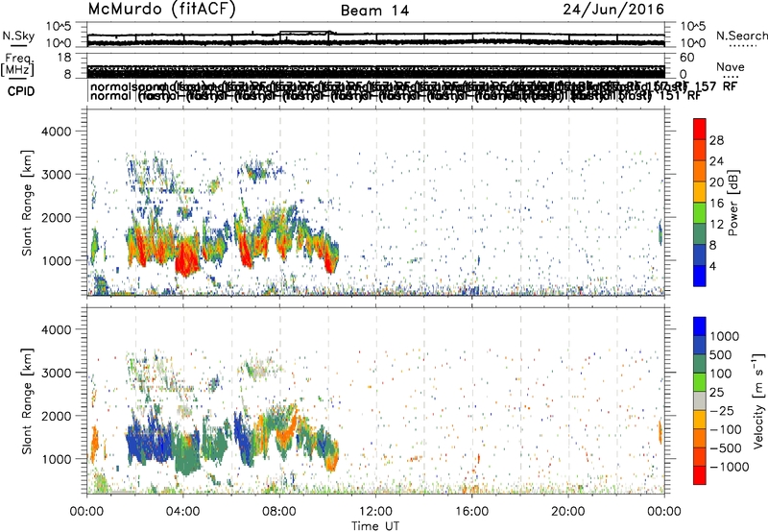
Task: Click the "4" value on power colorbar
Action: coord(712,266)
